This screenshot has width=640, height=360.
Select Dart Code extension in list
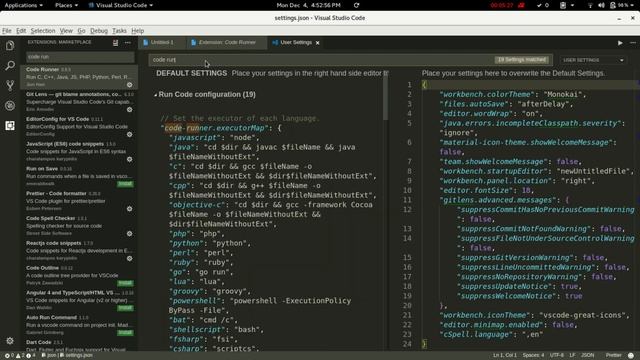79,345
